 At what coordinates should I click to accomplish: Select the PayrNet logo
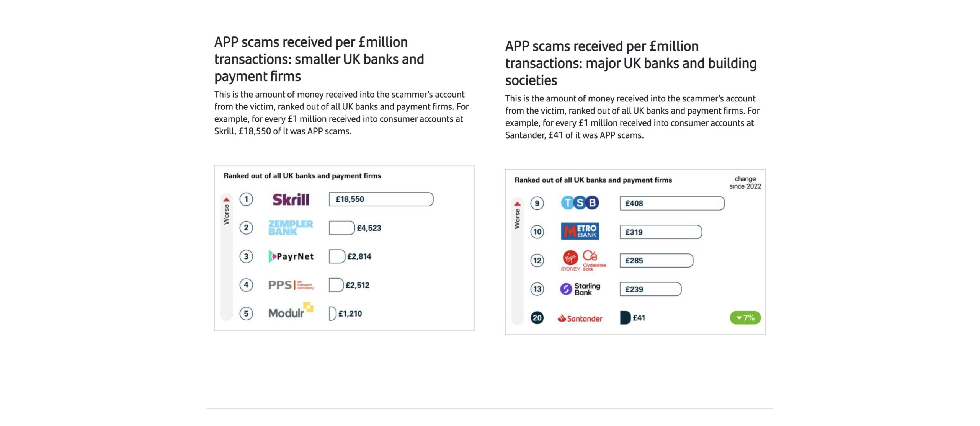291,256
